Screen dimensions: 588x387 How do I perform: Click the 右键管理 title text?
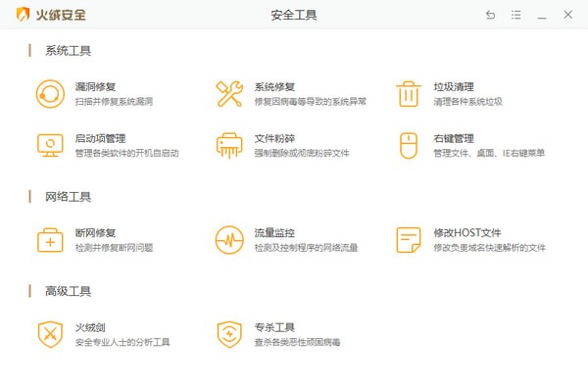[x=454, y=138]
